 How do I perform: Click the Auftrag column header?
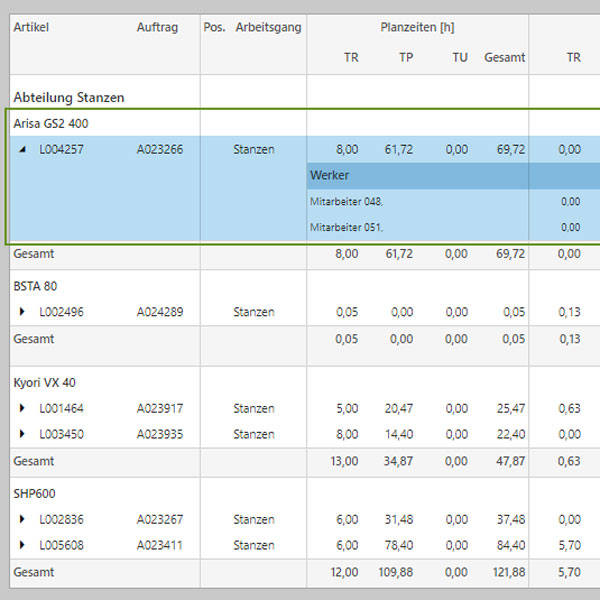(x=157, y=28)
